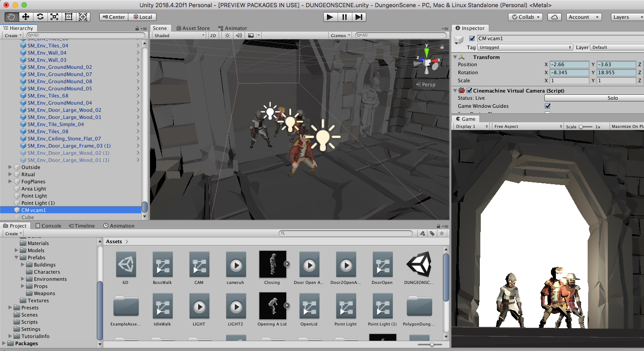Viewport: 644px width, 351px height.
Task: Select the Hand tool
Action: coord(12,17)
